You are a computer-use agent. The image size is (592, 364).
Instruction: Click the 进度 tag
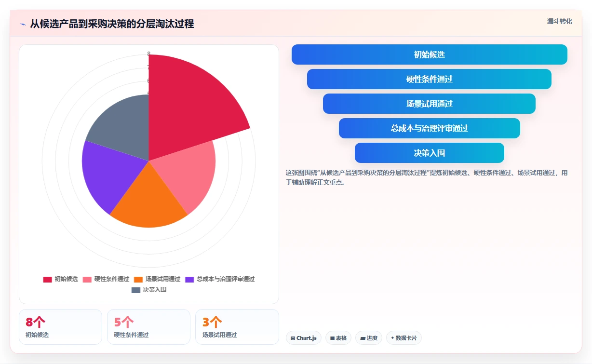click(x=369, y=338)
